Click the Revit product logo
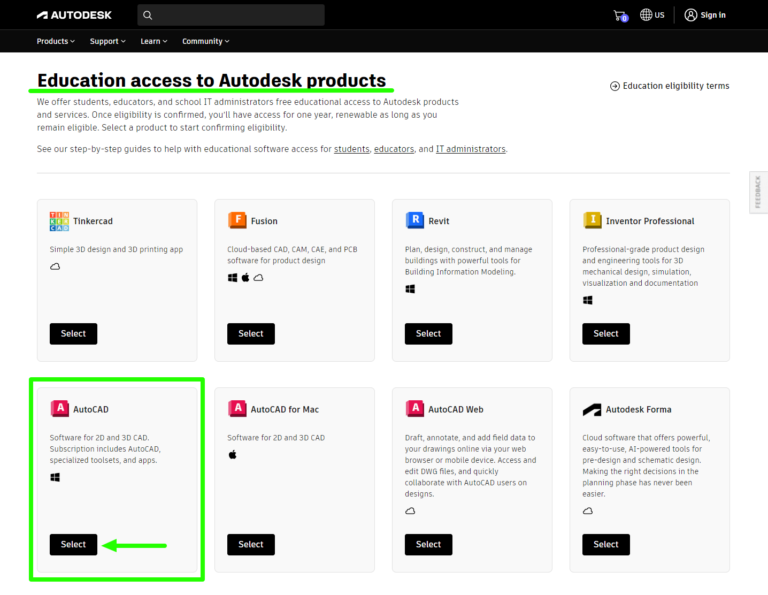The image size is (768, 595). coord(415,220)
